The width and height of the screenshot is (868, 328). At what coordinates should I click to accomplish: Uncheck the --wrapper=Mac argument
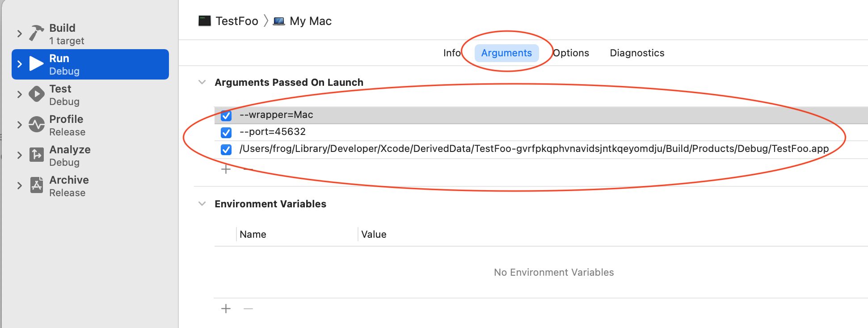[226, 116]
